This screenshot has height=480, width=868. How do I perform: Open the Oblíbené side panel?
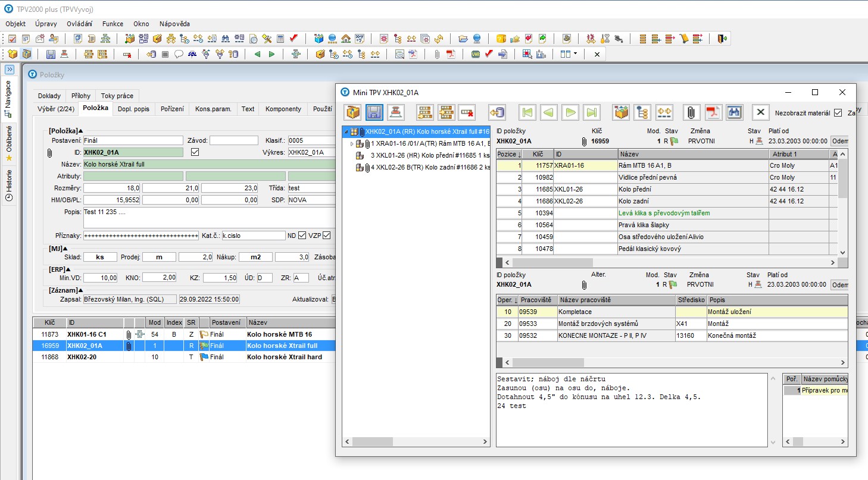tap(8, 143)
